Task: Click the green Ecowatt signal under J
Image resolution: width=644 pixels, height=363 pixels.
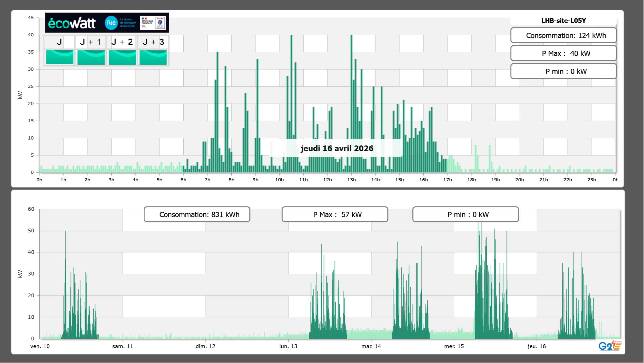Action: coord(60,57)
